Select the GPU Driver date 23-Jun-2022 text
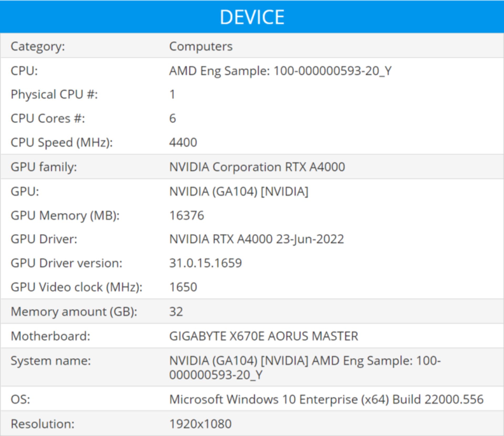This screenshot has height=436, width=504. click(310, 239)
